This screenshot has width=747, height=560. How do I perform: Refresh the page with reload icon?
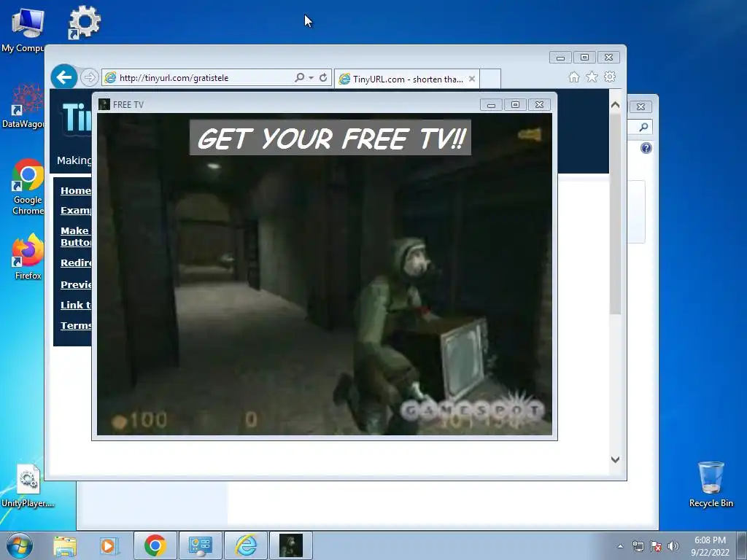click(323, 77)
